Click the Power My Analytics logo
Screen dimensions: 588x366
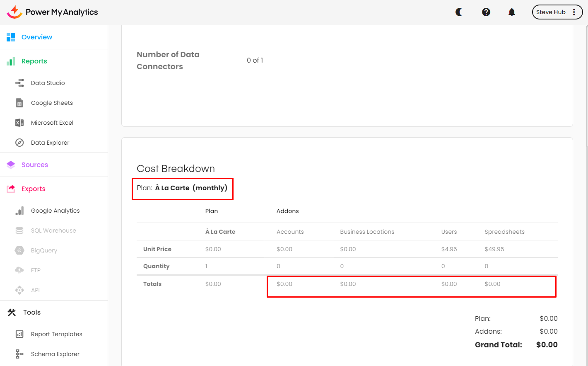53,12
